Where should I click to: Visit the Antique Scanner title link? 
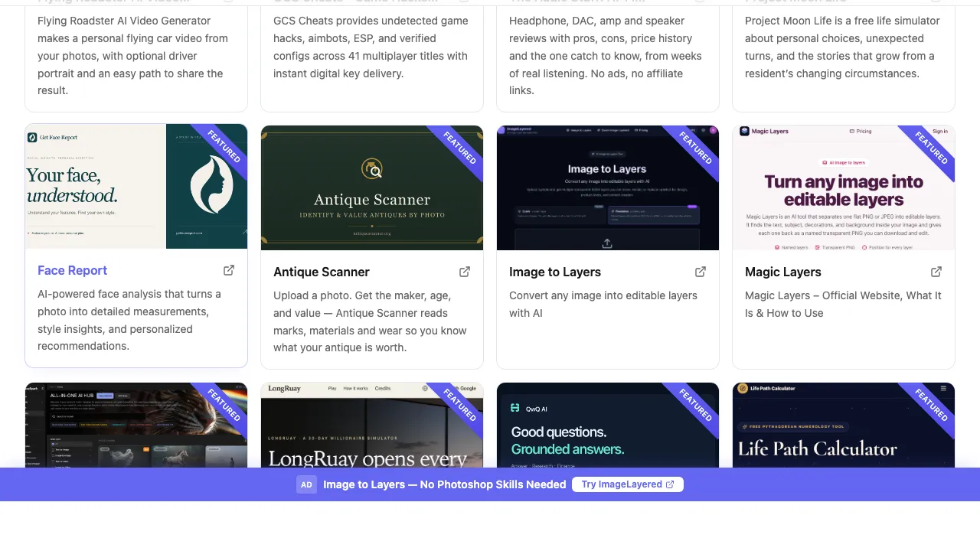point(321,272)
